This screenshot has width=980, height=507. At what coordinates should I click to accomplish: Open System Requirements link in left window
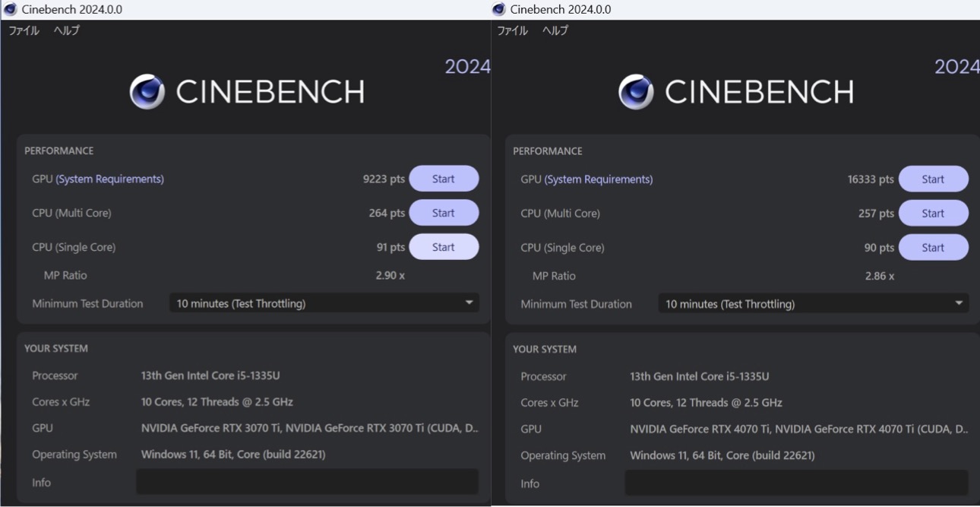109,179
